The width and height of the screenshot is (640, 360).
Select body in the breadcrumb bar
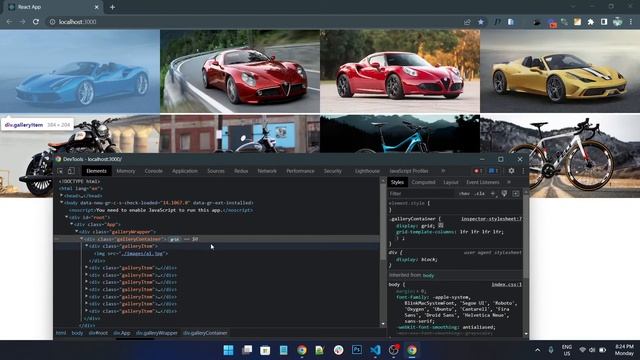point(77,333)
